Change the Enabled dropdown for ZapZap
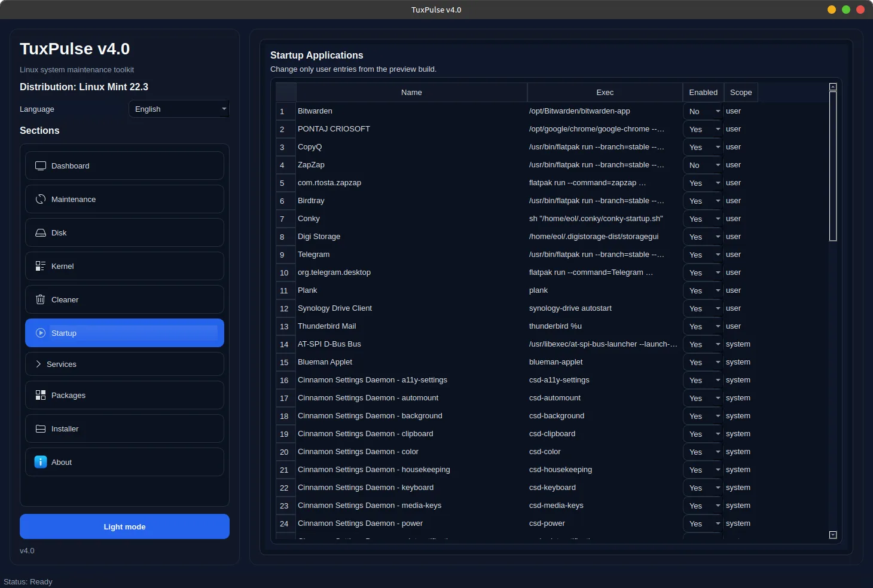The width and height of the screenshot is (873, 588). click(703, 165)
